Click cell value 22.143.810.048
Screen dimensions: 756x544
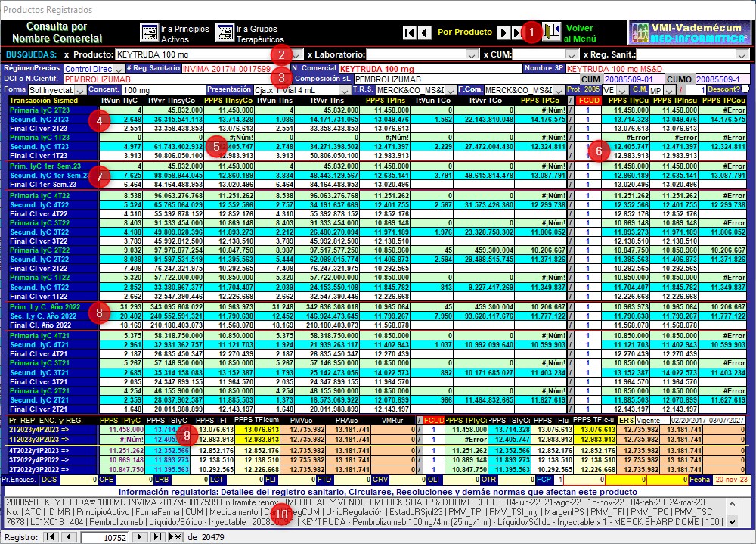[x=484, y=120]
